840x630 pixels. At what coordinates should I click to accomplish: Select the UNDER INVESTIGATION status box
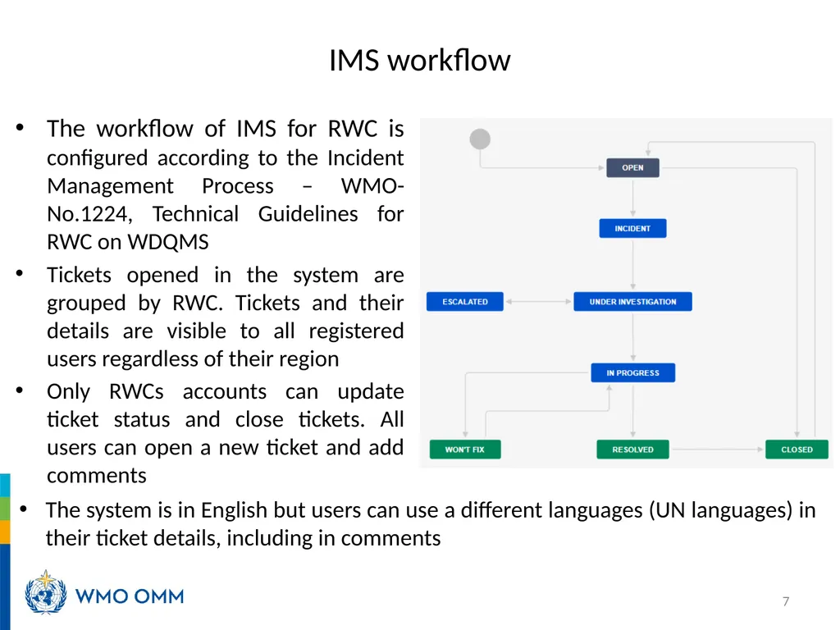pos(632,302)
